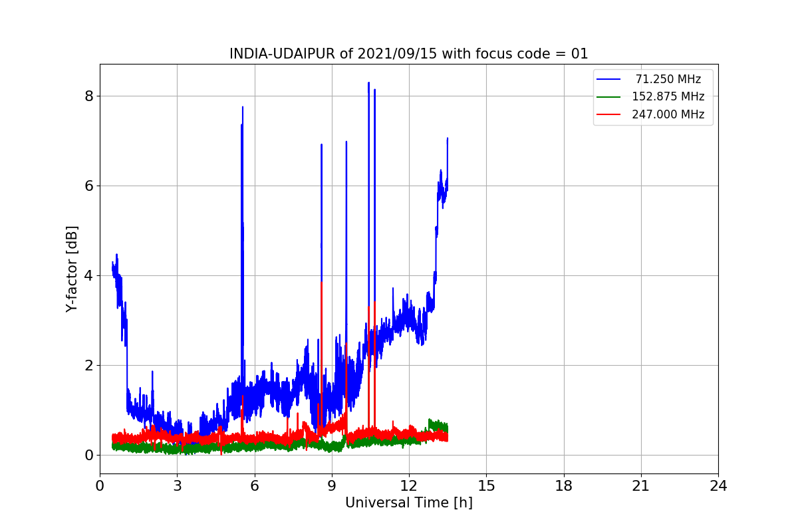Click the red line sample in legend
The image size is (798, 532).
608,114
